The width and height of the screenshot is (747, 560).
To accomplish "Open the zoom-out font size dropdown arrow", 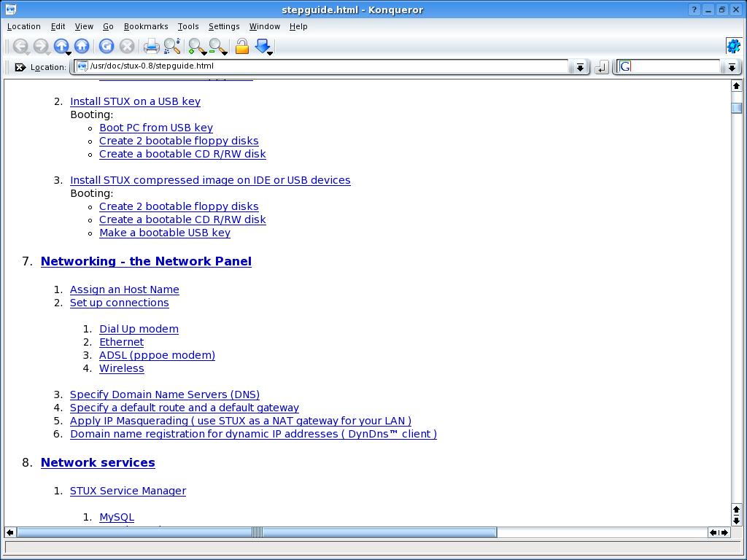I will point(225,52).
